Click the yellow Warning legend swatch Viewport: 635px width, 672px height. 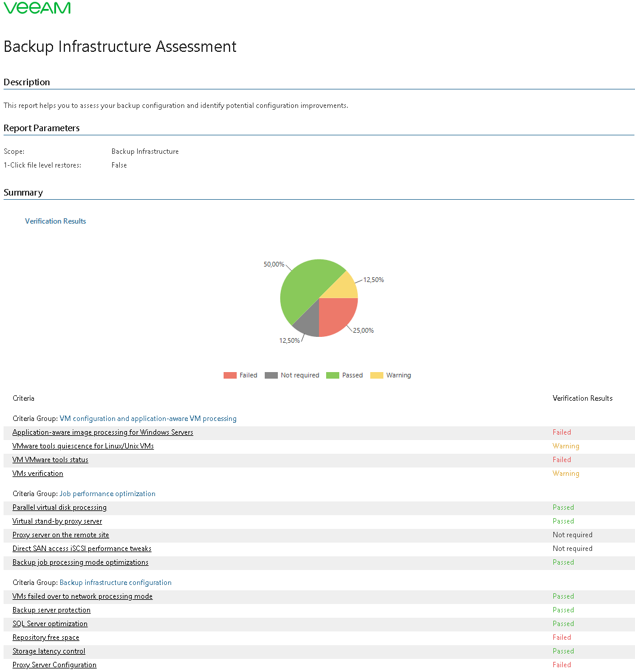(377, 376)
